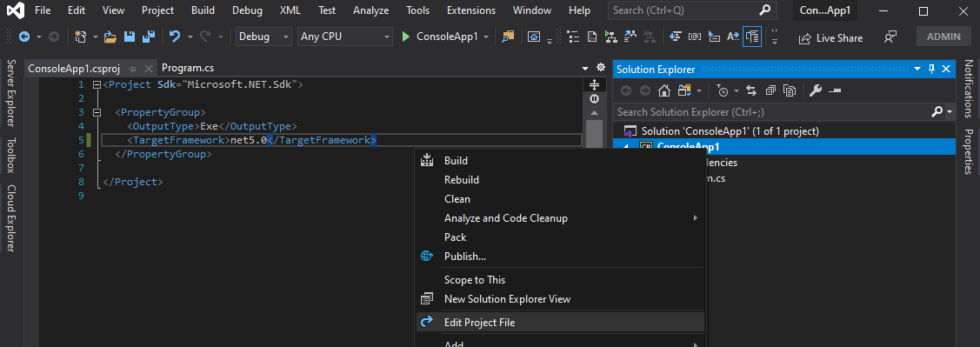The width and height of the screenshot is (980, 347).
Task: Open the Notifications side tab
Action: [969, 89]
